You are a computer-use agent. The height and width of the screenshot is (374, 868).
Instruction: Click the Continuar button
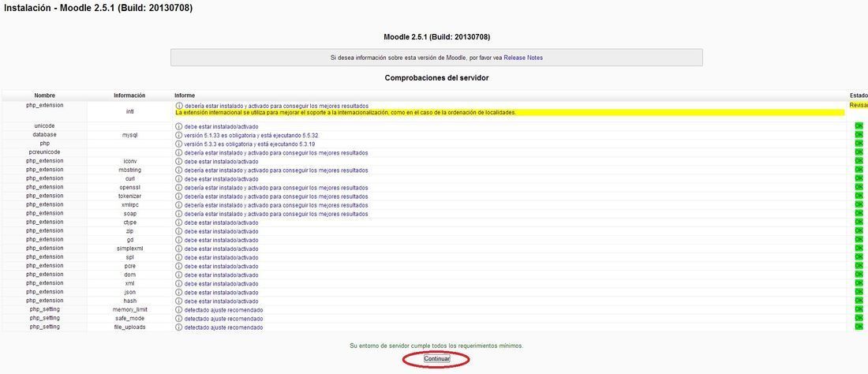437,359
